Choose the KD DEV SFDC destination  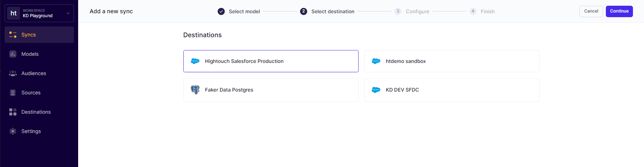(451, 90)
